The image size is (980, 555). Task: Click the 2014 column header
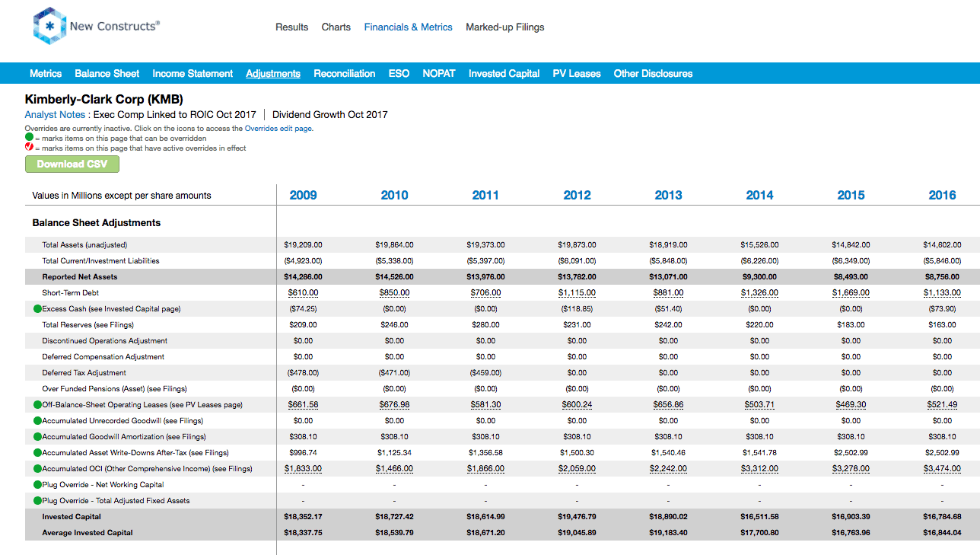click(760, 196)
